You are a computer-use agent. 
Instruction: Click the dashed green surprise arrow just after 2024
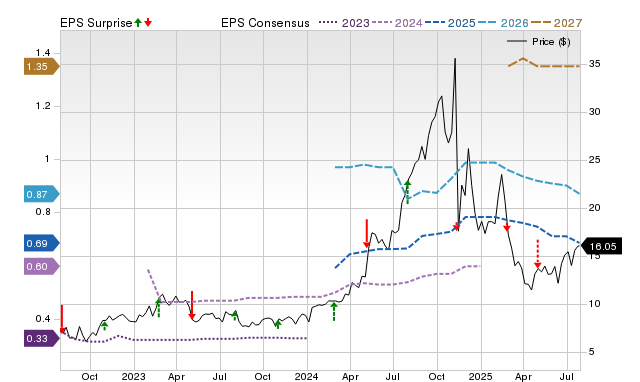[334, 311]
